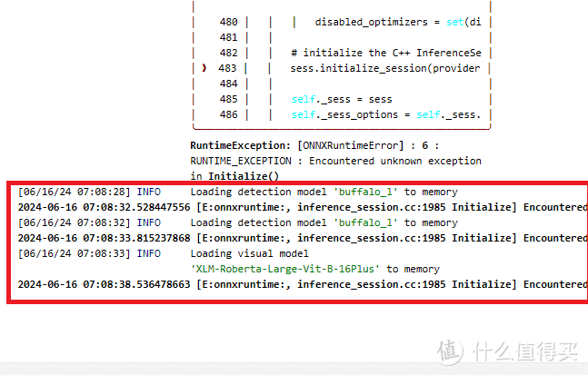This screenshot has height=375, width=588.
Task: Click the '[ONNXRuntimeError]' text
Action: click(x=351, y=145)
